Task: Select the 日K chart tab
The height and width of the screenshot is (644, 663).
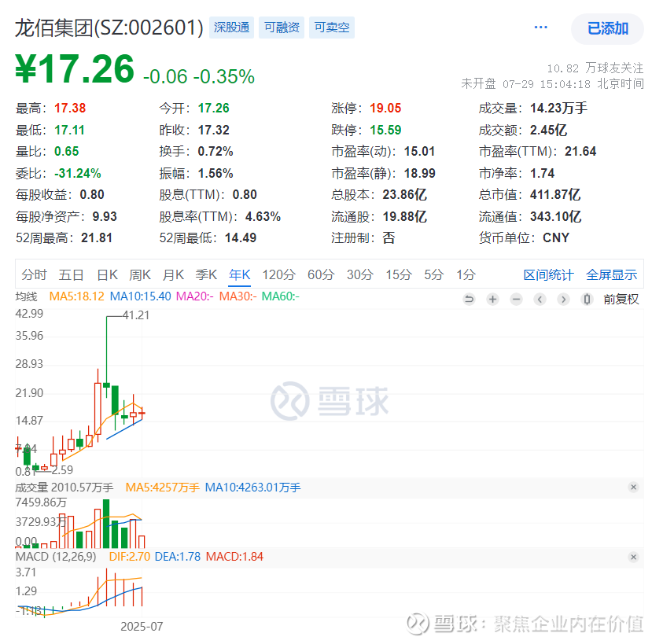Action: pos(108,275)
